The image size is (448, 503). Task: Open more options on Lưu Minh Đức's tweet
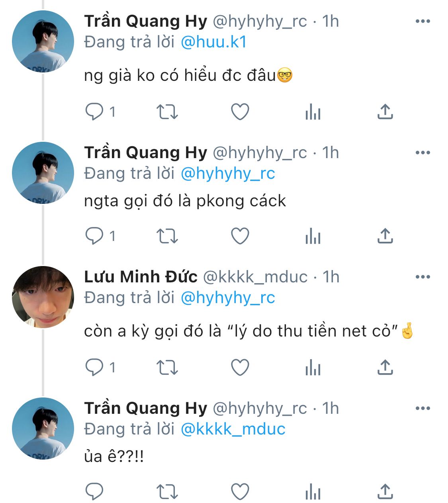pyautogui.click(x=423, y=277)
